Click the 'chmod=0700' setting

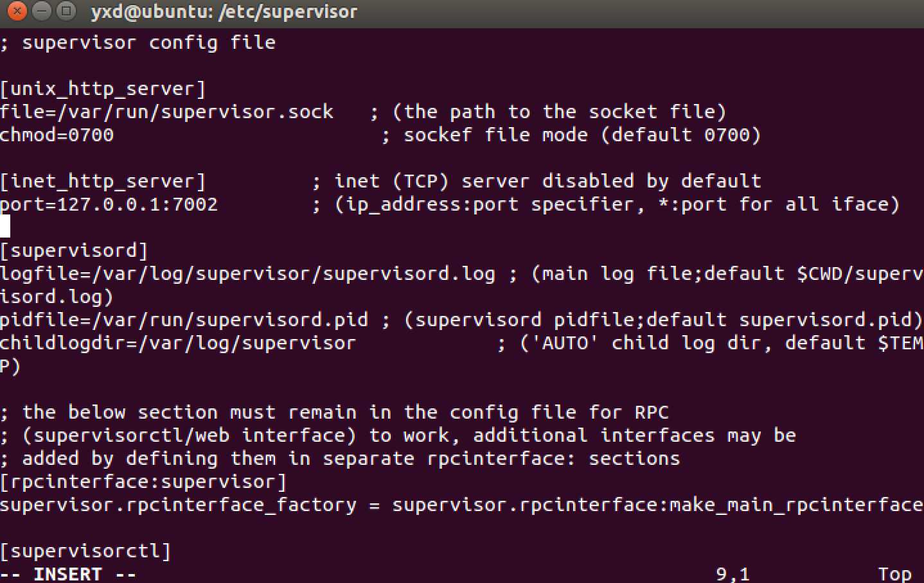pos(57,135)
